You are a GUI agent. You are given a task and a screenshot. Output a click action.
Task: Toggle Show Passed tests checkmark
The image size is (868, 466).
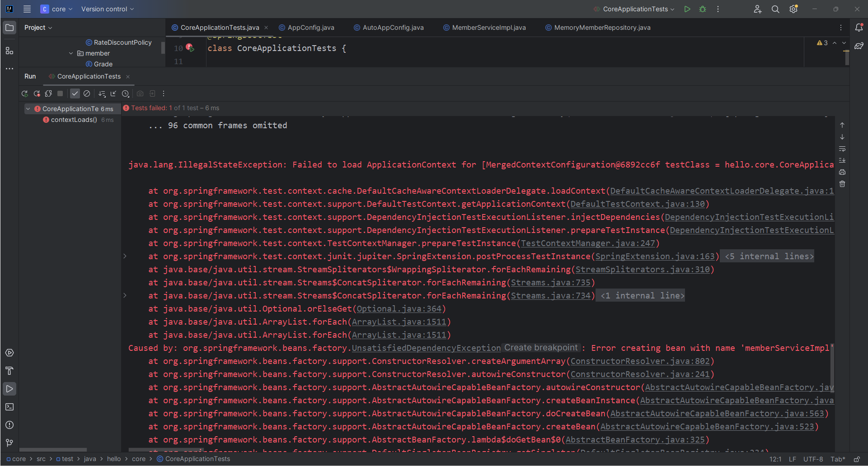[75, 93]
